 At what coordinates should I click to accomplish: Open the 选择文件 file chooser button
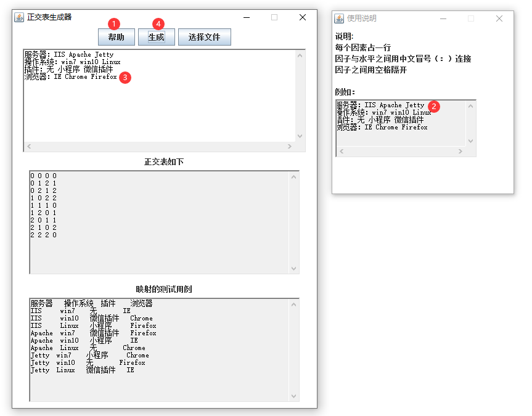tap(204, 37)
